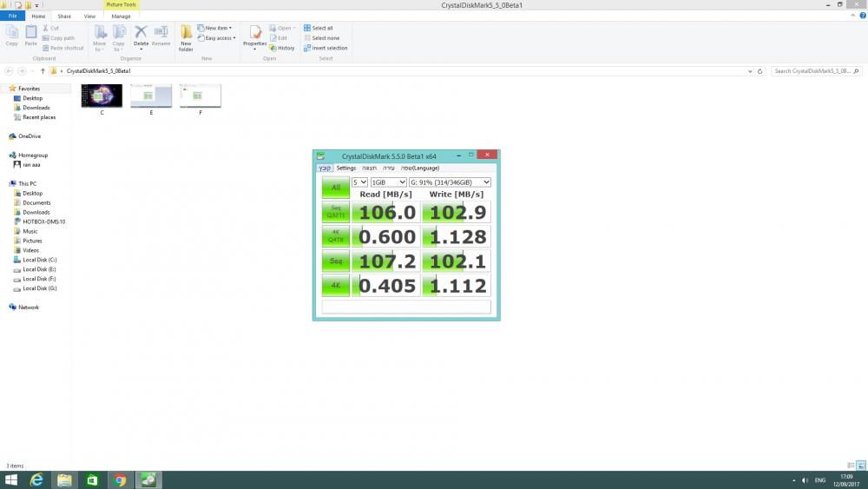The image size is (868, 489).
Task: Open the Copy to dropdown button
Action: pyautogui.click(x=119, y=39)
